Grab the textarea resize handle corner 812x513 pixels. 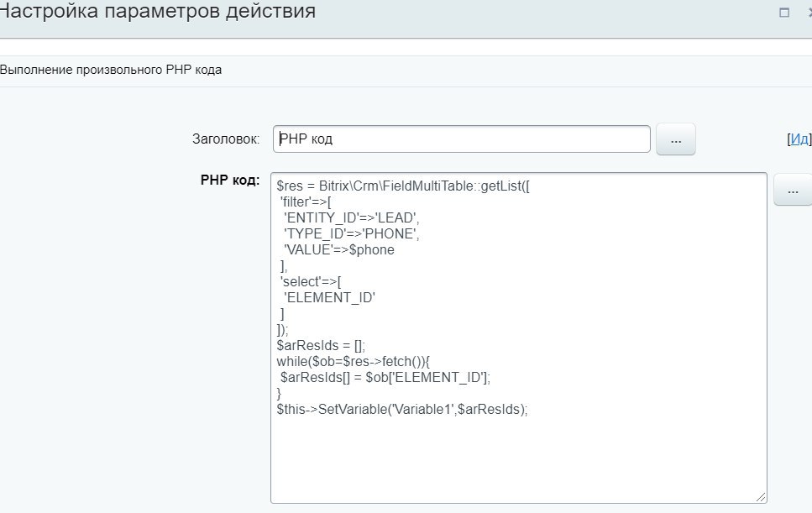(760, 497)
